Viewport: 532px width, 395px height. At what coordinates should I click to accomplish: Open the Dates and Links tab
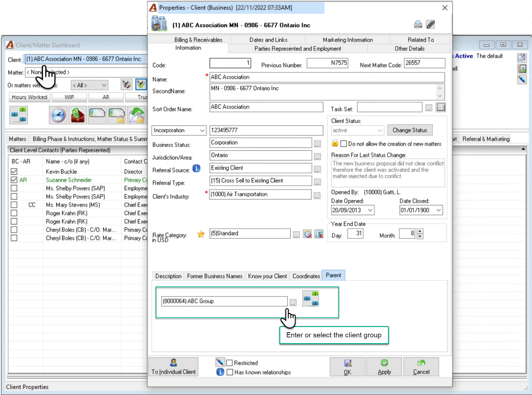268,40
